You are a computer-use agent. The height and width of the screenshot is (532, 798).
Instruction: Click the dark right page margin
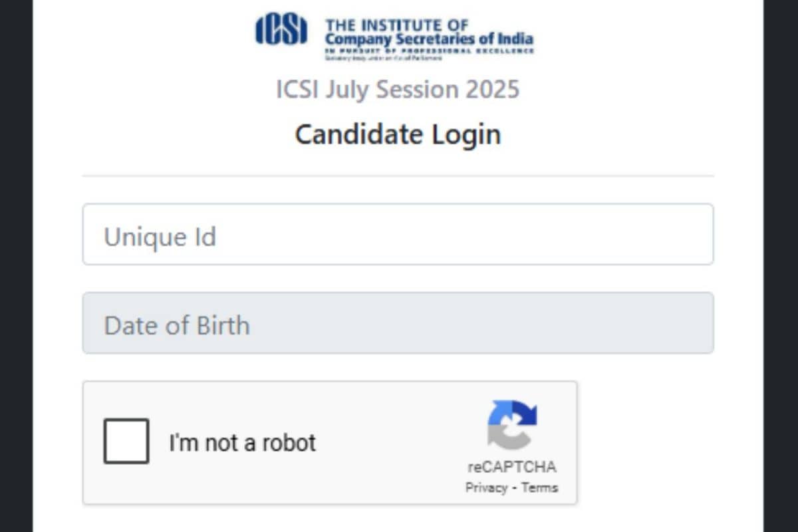781,266
